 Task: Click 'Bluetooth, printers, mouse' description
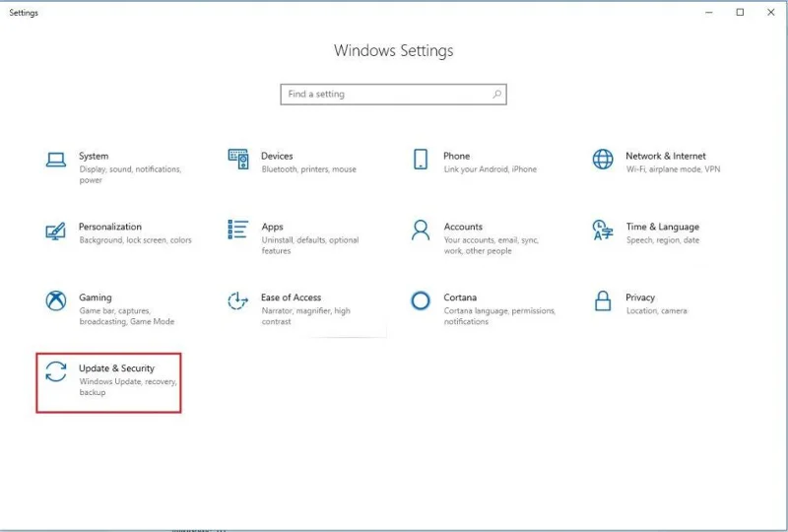tap(308, 169)
